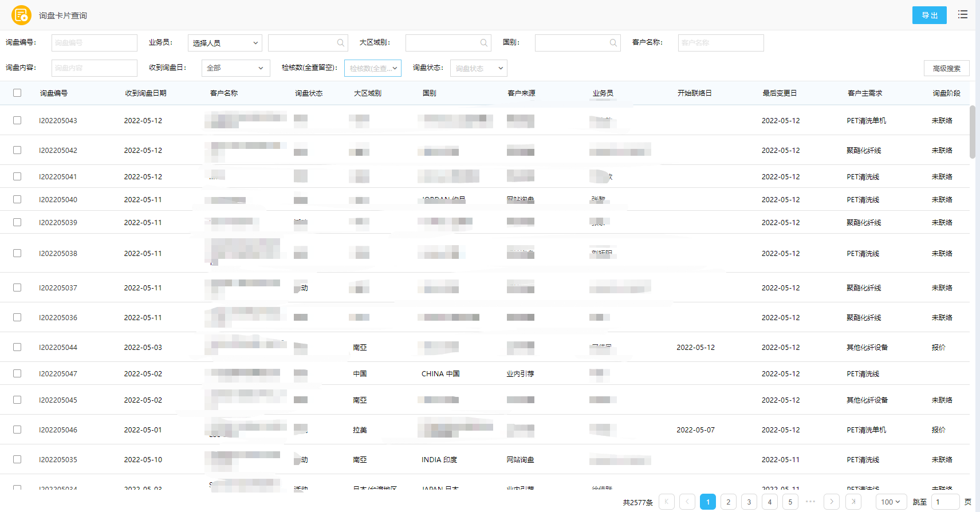Click the 业内引荐 source cell
The image size is (980, 512).
click(520, 373)
